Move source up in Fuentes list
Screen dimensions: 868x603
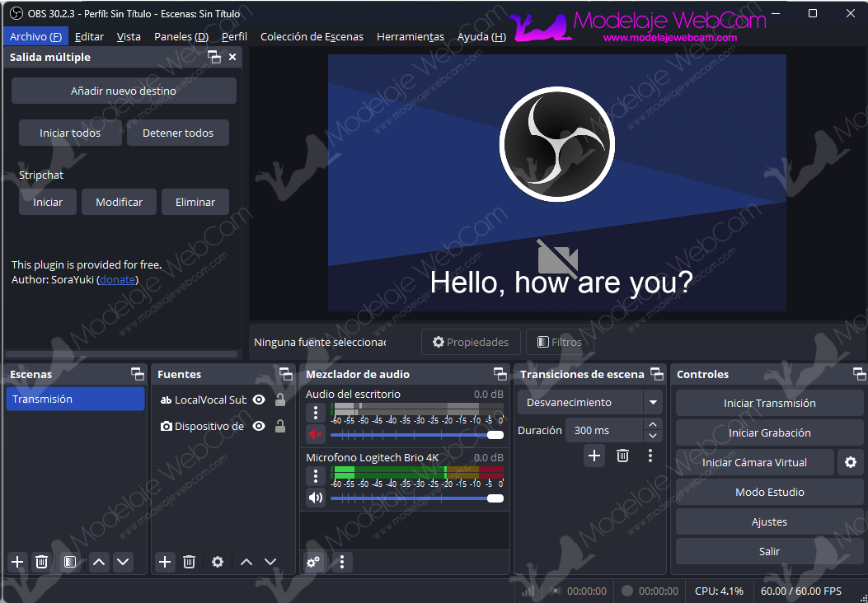(246, 562)
